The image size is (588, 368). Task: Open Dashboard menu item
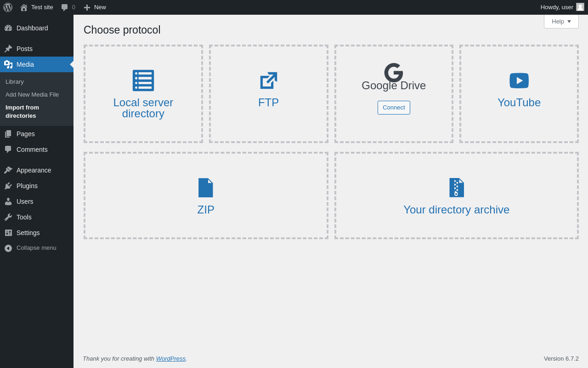37,28
